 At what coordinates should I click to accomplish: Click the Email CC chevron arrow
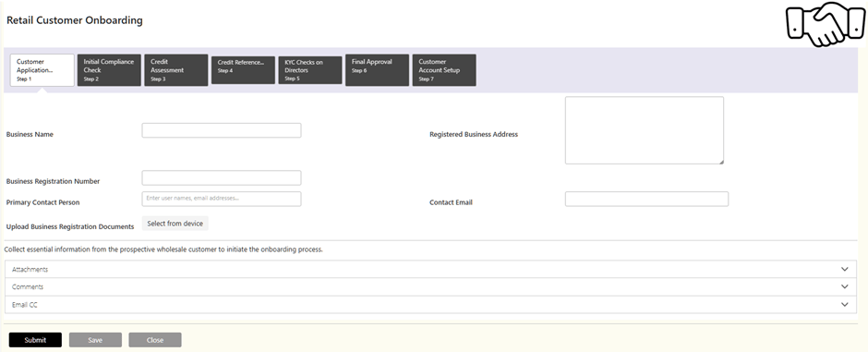(x=845, y=305)
